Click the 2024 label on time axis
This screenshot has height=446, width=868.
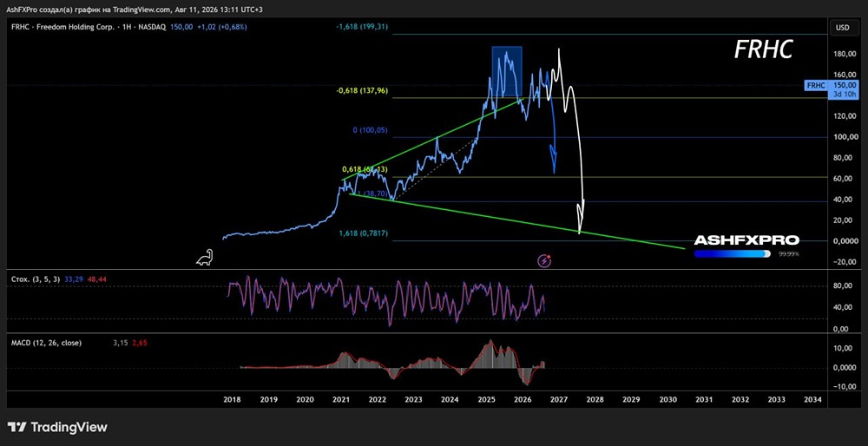(x=450, y=399)
